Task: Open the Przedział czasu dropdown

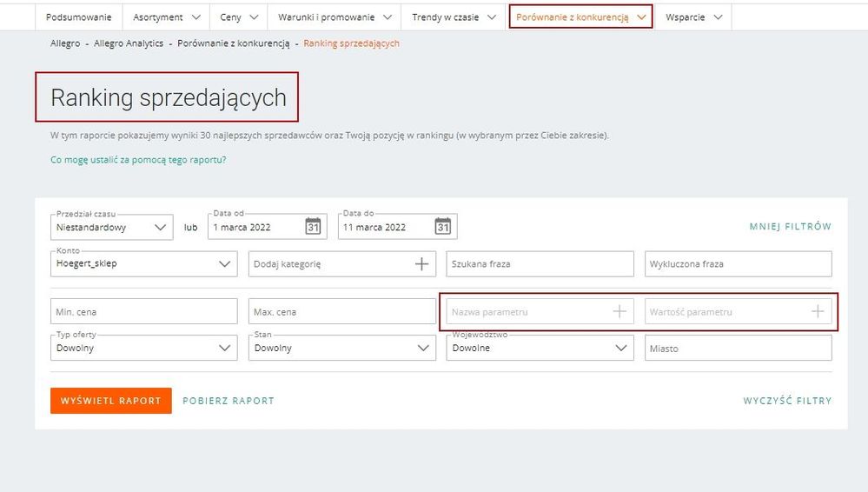Action: click(x=112, y=227)
